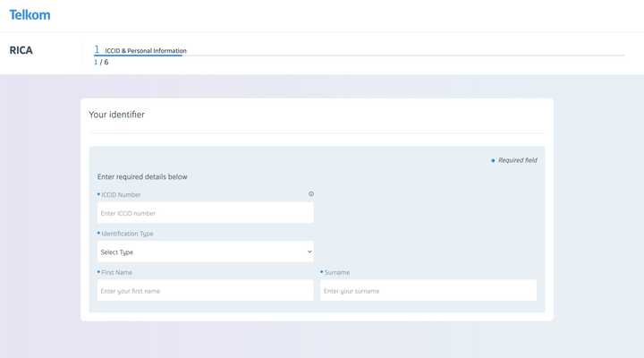Screen dimensions: 644x358
Task: Open the Identification Type dropdown
Action: click(205, 252)
